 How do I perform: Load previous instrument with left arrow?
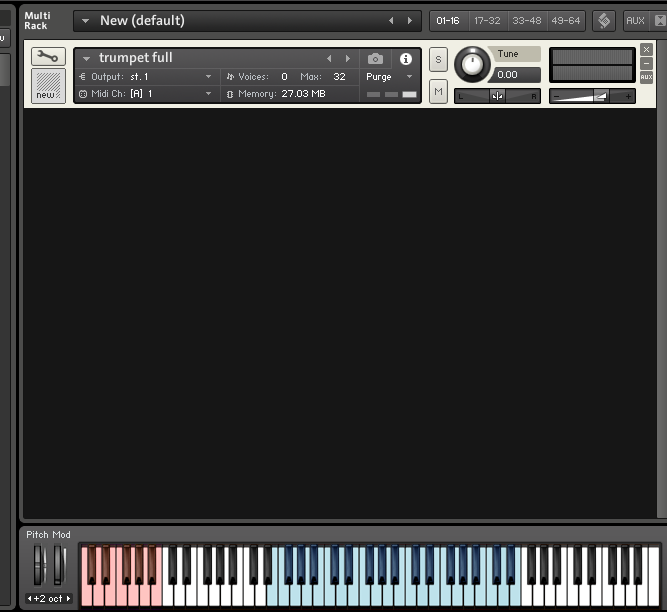click(329, 59)
